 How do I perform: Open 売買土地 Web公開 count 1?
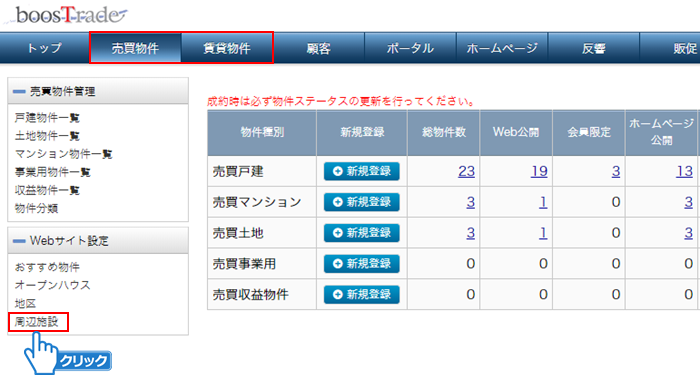pos(543,233)
